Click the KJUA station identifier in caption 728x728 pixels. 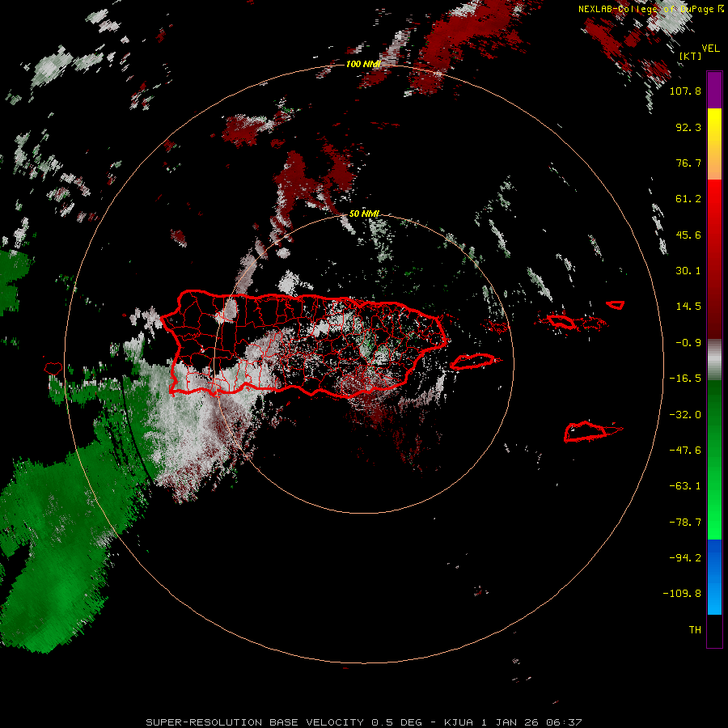(459, 722)
